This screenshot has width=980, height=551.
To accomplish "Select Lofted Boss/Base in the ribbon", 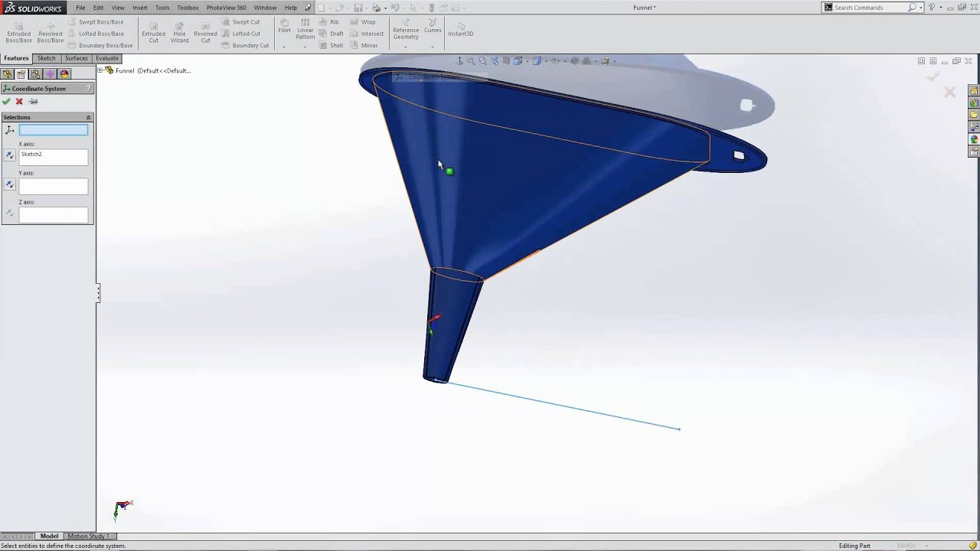I will coord(96,34).
